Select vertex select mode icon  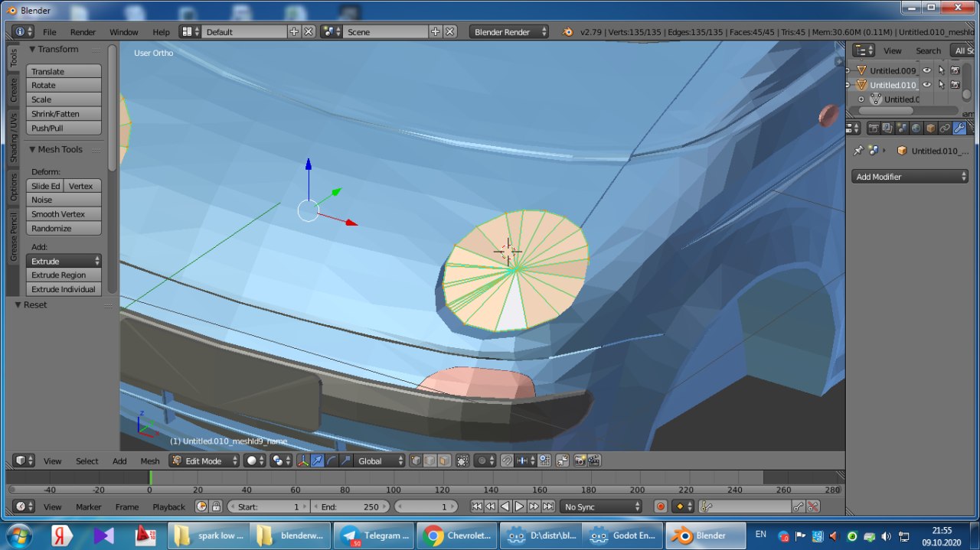[416, 461]
